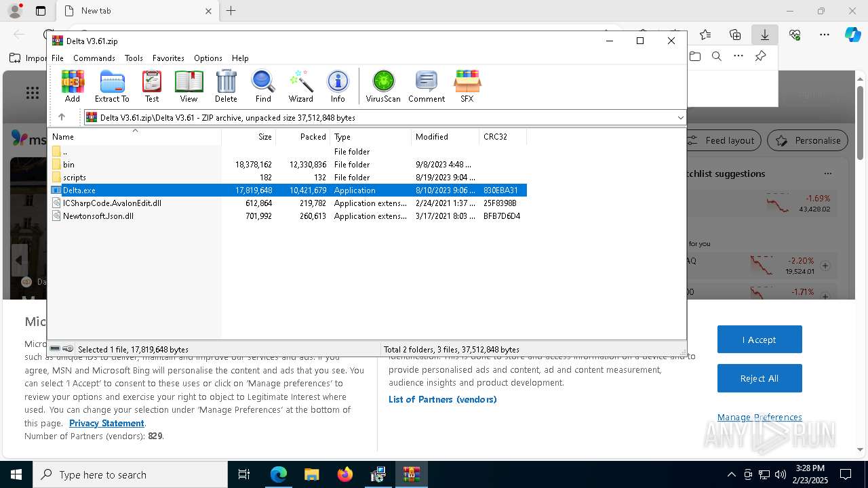
Task: Open the Commands menu
Action: pos(94,58)
